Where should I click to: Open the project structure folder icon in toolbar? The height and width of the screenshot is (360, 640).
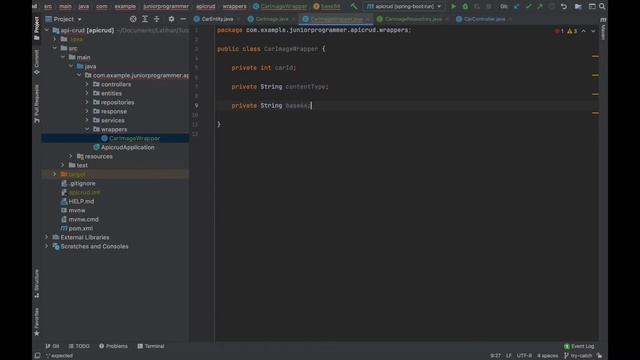point(578,7)
